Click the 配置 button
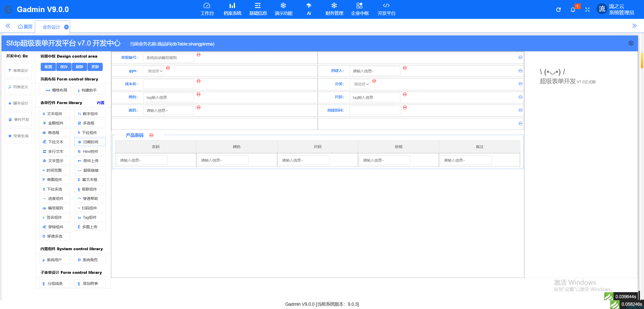The height and width of the screenshot is (309, 644). coord(48,67)
